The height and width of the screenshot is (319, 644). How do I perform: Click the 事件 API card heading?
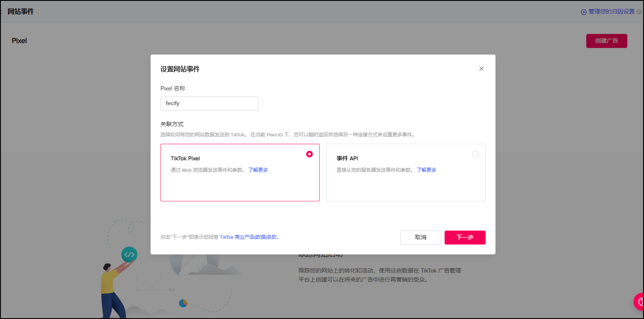(x=347, y=158)
